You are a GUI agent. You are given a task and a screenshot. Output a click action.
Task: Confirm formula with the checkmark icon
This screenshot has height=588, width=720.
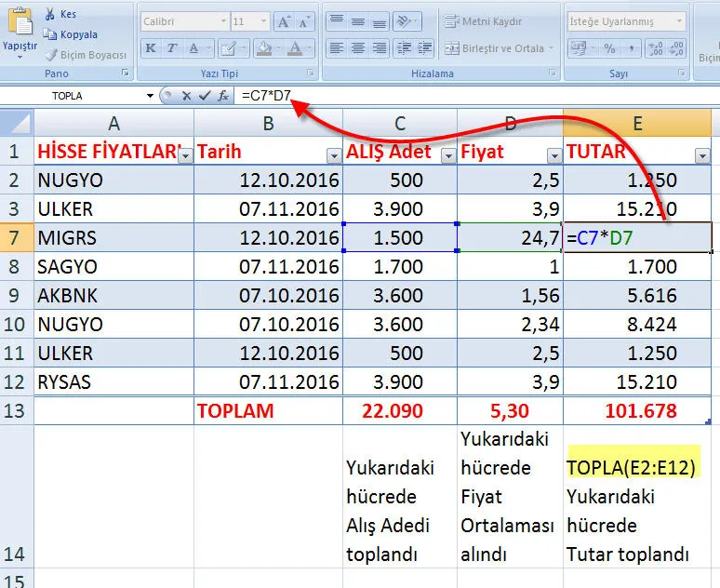pos(205,95)
